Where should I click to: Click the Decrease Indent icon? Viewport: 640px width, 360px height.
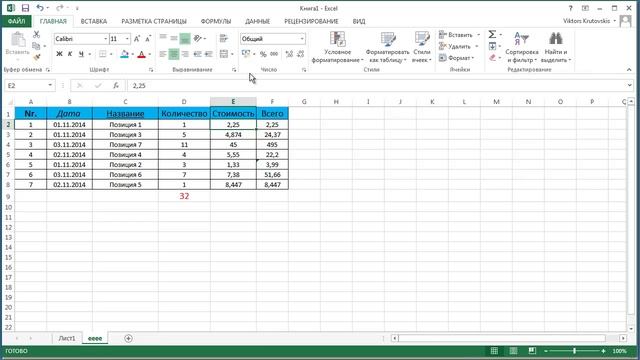tap(198, 54)
